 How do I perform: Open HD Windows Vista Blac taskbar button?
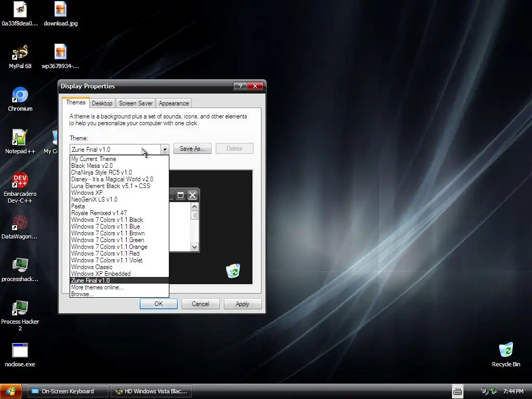pyautogui.click(x=151, y=391)
